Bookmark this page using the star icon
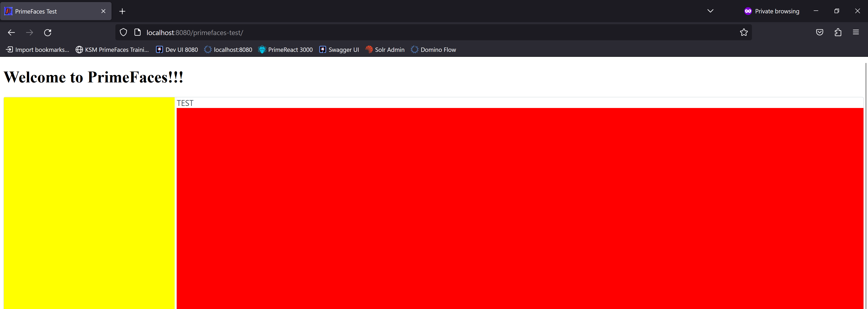868x309 pixels. (744, 32)
